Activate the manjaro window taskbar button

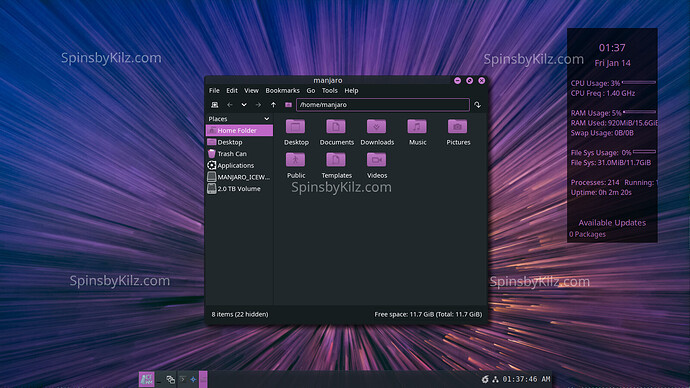coord(203,379)
